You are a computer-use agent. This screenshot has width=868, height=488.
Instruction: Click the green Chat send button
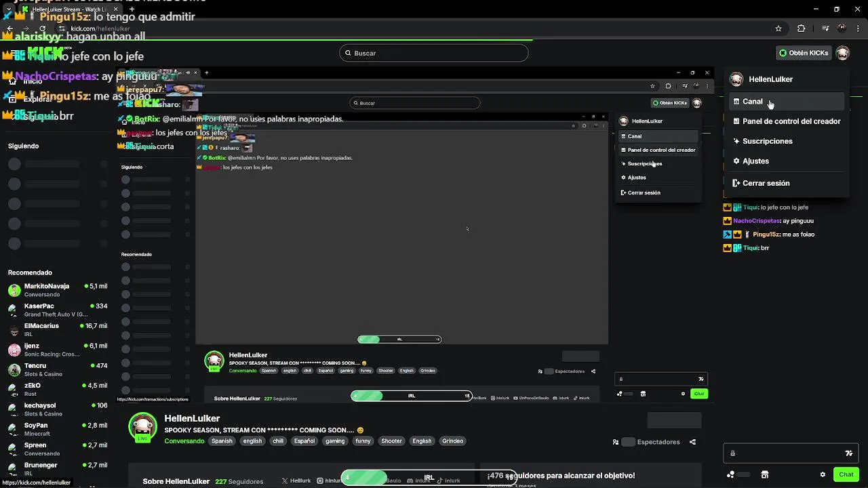tap(846, 474)
